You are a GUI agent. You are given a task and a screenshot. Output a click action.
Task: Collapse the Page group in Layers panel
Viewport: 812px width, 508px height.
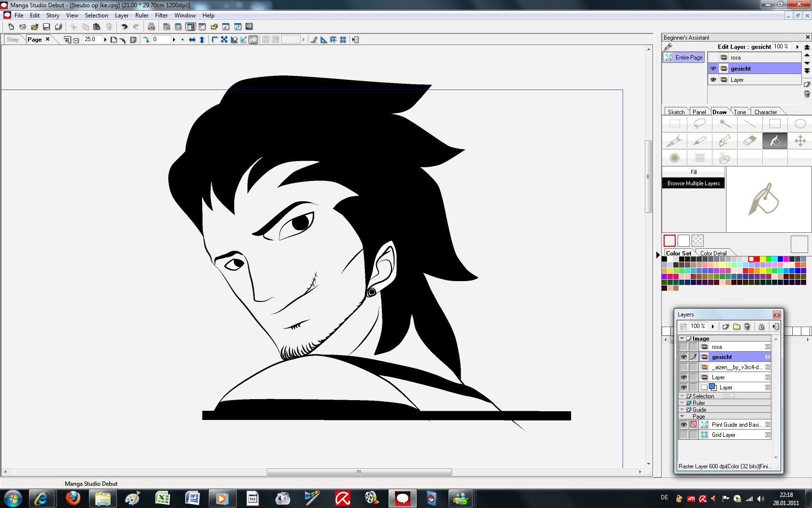[x=682, y=416]
